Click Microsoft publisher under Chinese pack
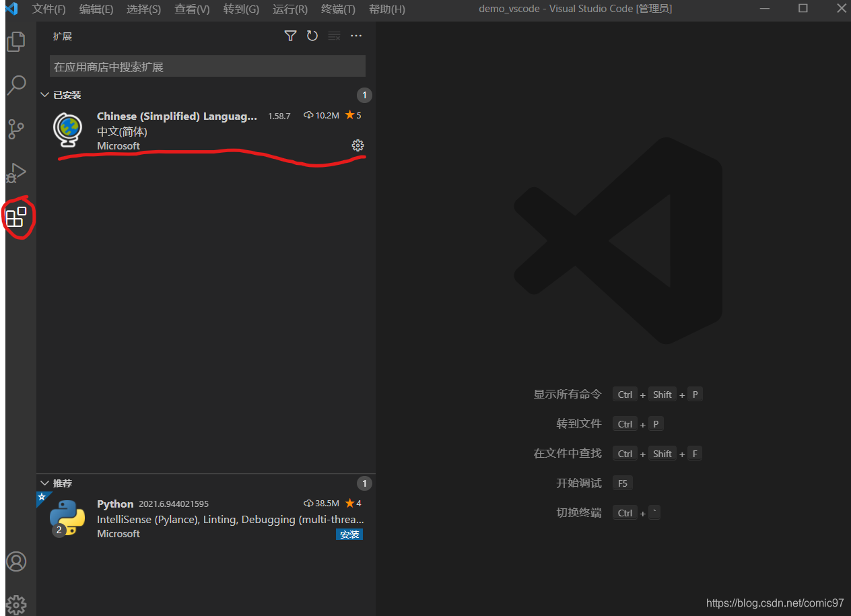 tap(118, 146)
